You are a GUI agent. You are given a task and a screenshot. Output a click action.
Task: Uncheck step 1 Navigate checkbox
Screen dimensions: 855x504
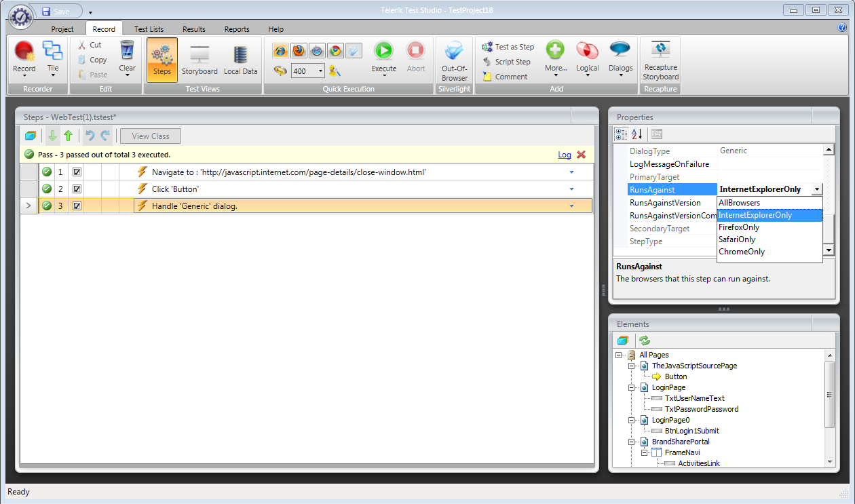coord(77,172)
